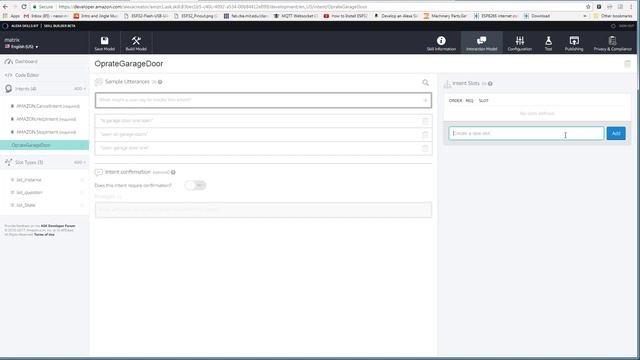Click the browser address bar
640x360 pixels.
(306, 7)
